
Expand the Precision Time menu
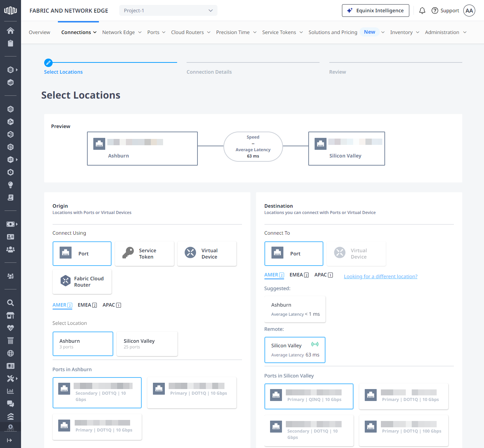[236, 32]
